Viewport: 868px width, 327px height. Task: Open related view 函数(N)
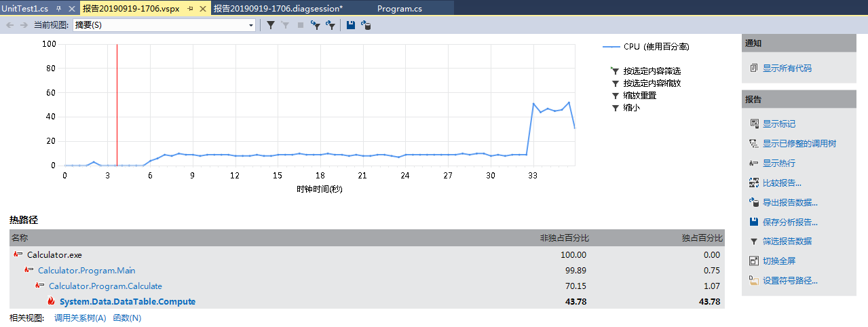[127, 318]
